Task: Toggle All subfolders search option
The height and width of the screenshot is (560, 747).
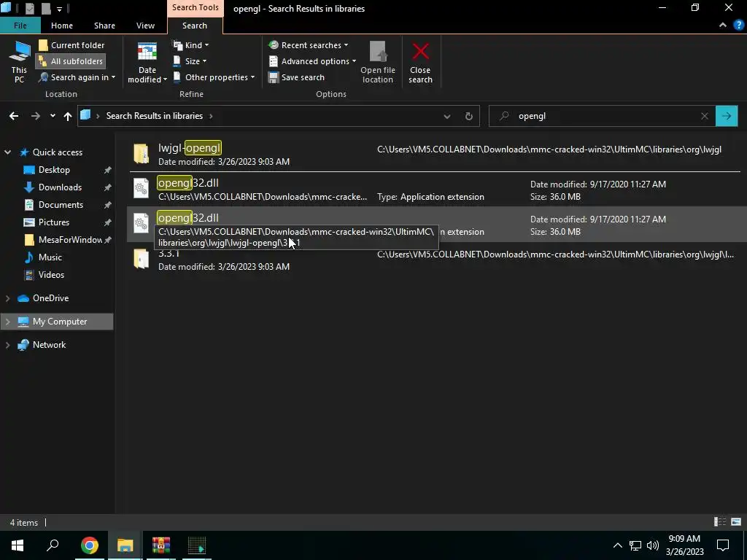Action: (71, 61)
